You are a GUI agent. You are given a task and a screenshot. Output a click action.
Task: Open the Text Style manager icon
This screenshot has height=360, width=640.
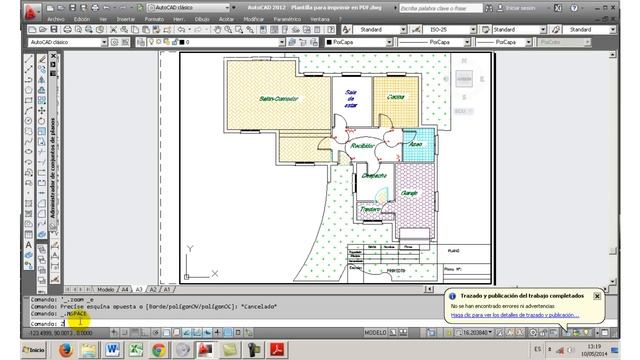(347, 29)
